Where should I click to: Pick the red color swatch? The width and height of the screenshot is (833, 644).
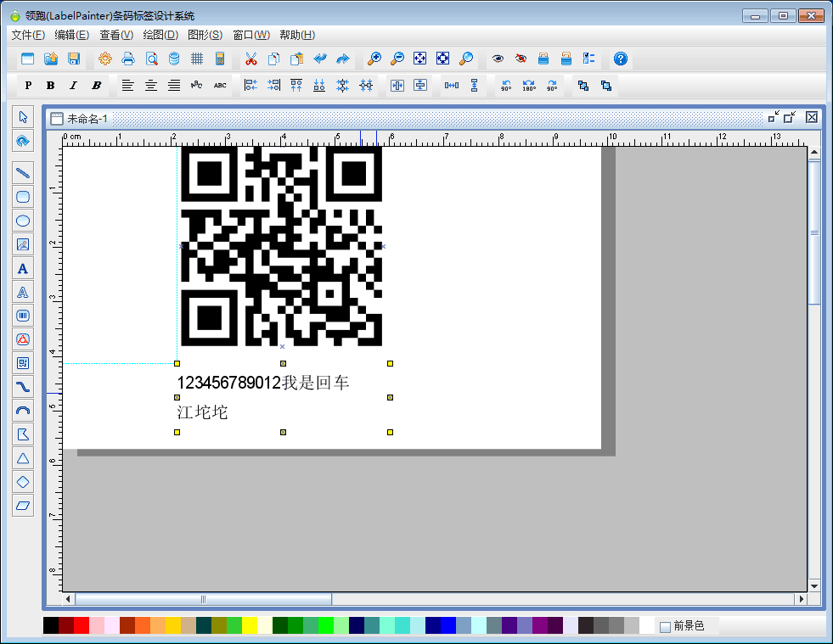(x=82, y=625)
